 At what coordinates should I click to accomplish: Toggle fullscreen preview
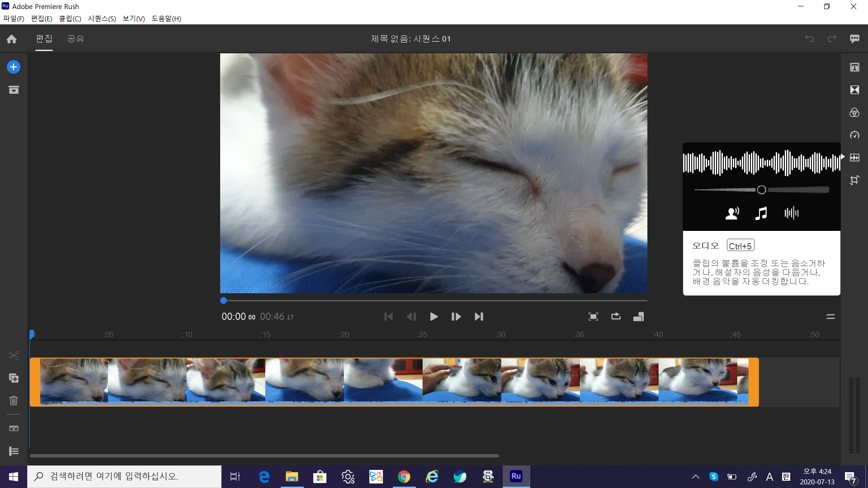point(593,317)
